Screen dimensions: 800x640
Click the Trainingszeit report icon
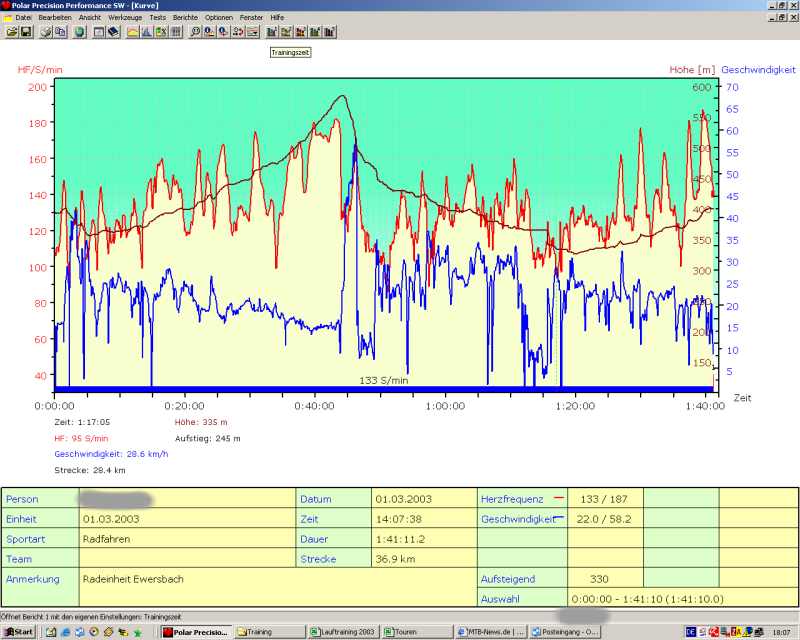272,32
